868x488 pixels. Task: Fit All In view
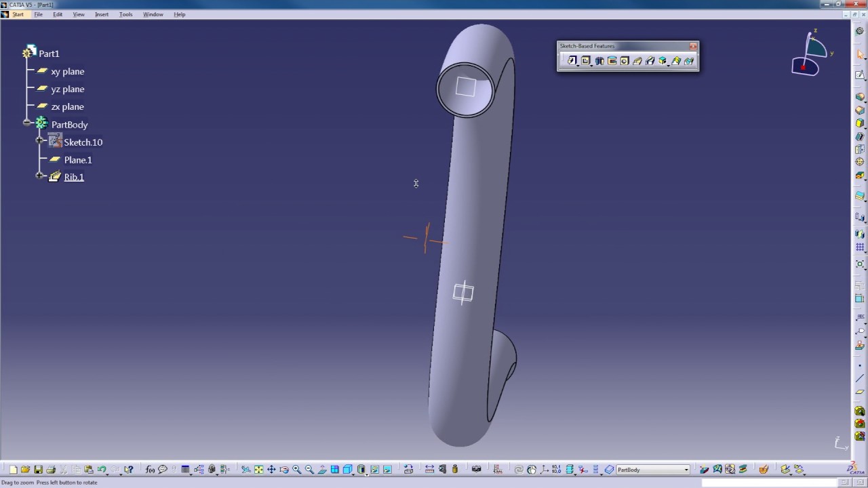[x=258, y=470]
